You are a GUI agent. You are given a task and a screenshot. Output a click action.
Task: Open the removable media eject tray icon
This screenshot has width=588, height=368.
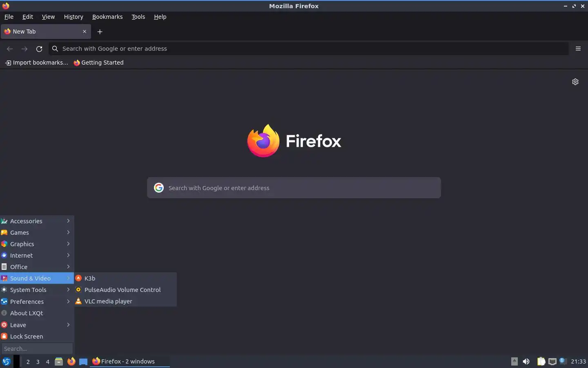click(x=514, y=361)
